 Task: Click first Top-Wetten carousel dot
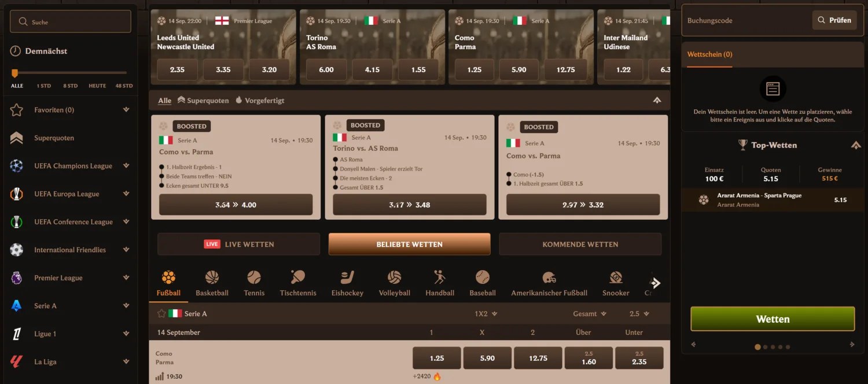pyautogui.click(x=757, y=347)
